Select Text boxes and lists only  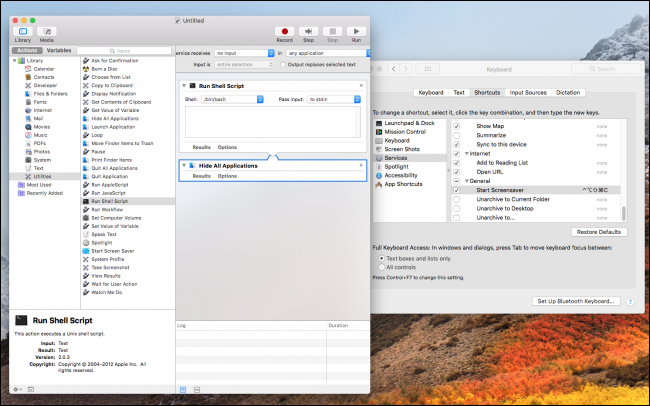381,258
